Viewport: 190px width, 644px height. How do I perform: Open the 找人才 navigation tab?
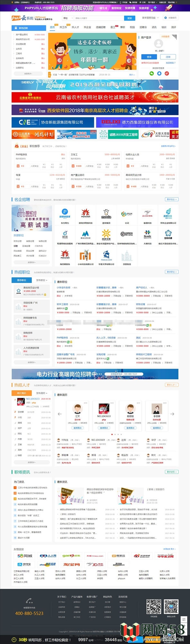click(75, 27)
